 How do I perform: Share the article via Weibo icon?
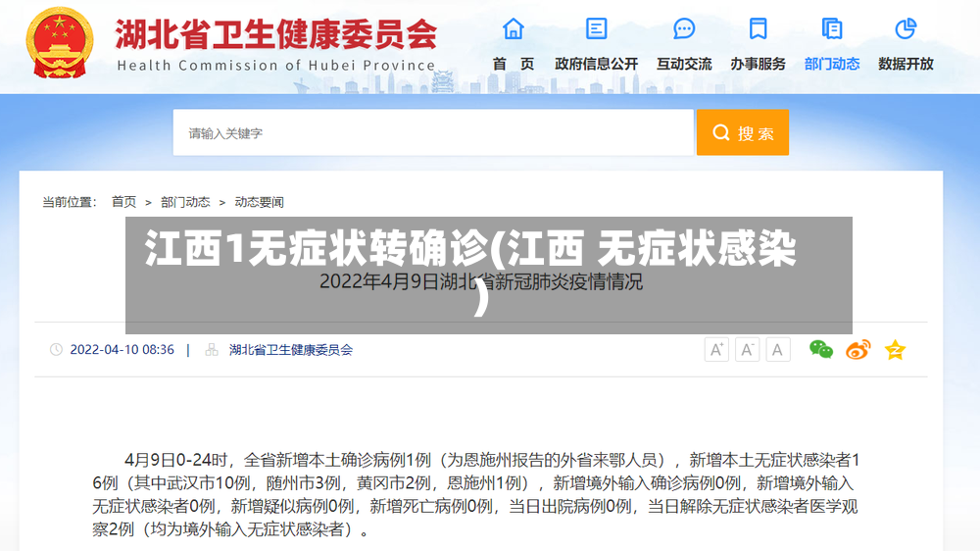858,350
